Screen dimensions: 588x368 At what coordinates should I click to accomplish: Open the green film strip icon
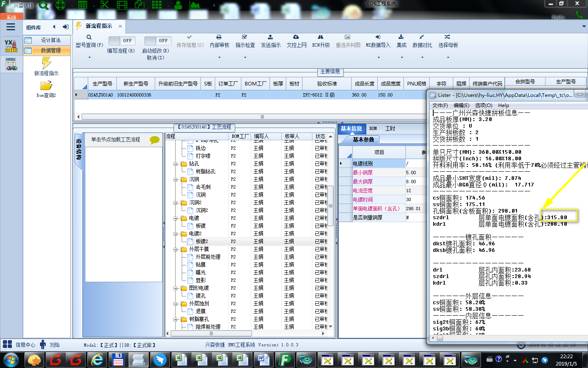coord(122,5)
